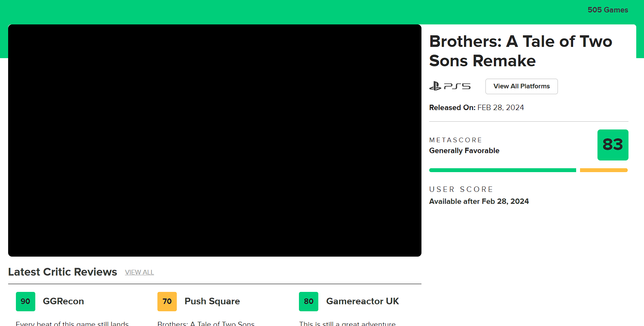Click the 80 score badge for Gamereactor UK
644x326 pixels.
click(x=308, y=301)
